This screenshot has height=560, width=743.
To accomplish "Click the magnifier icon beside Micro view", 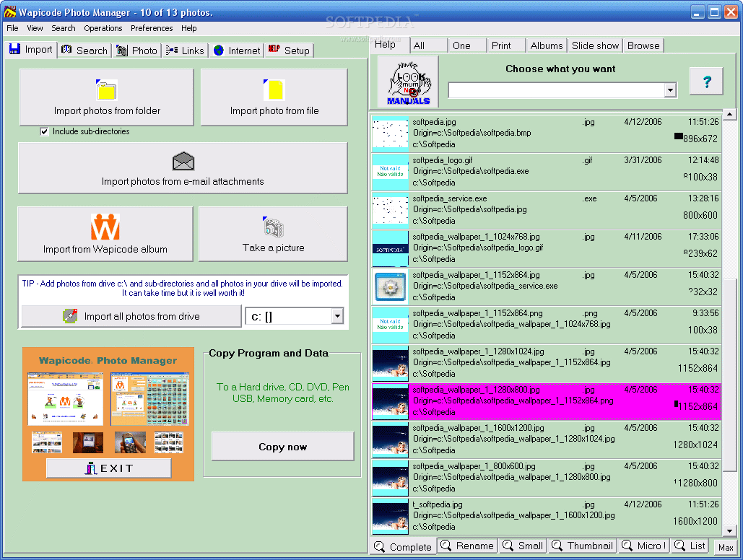I will [x=627, y=546].
